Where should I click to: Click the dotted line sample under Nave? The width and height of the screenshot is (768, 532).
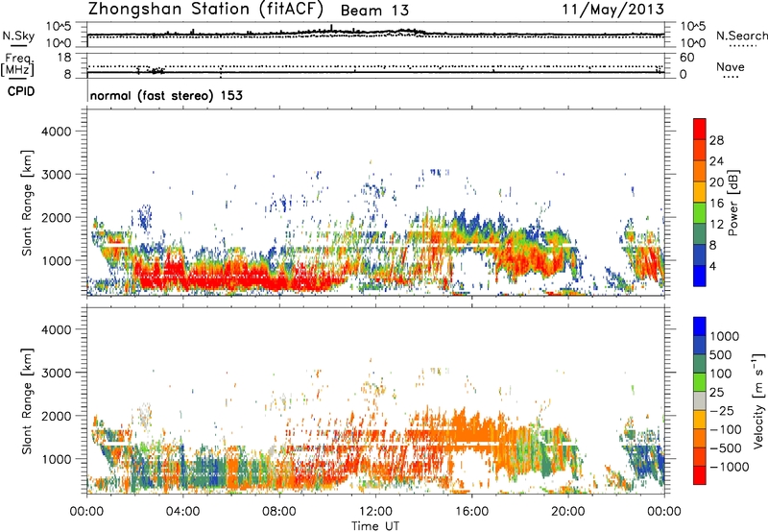click(x=731, y=77)
